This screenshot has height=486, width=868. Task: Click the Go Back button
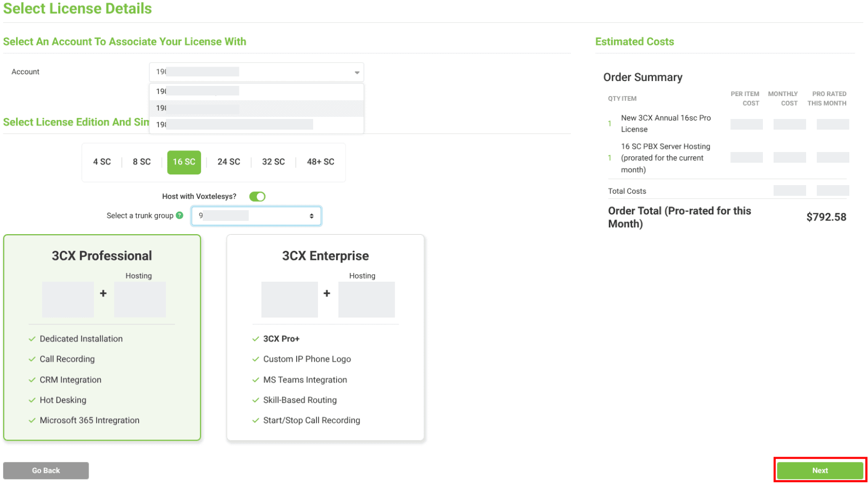click(x=46, y=471)
